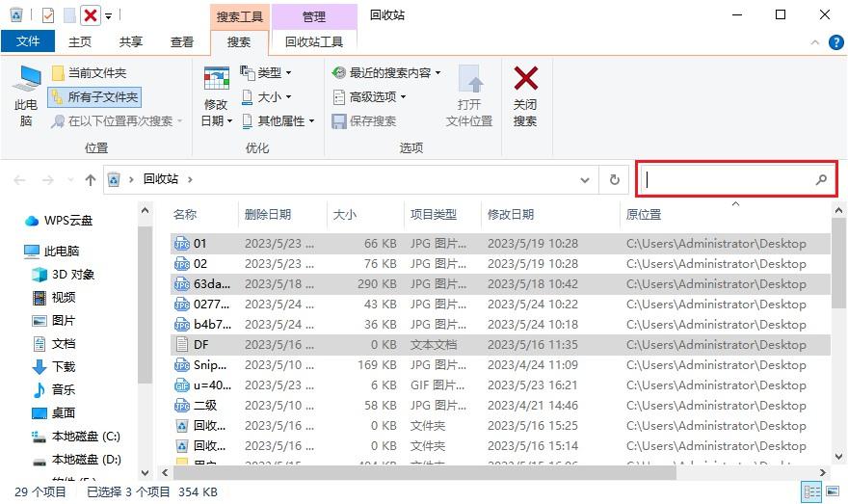Switch to details view layout icon

[x=811, y=492]
